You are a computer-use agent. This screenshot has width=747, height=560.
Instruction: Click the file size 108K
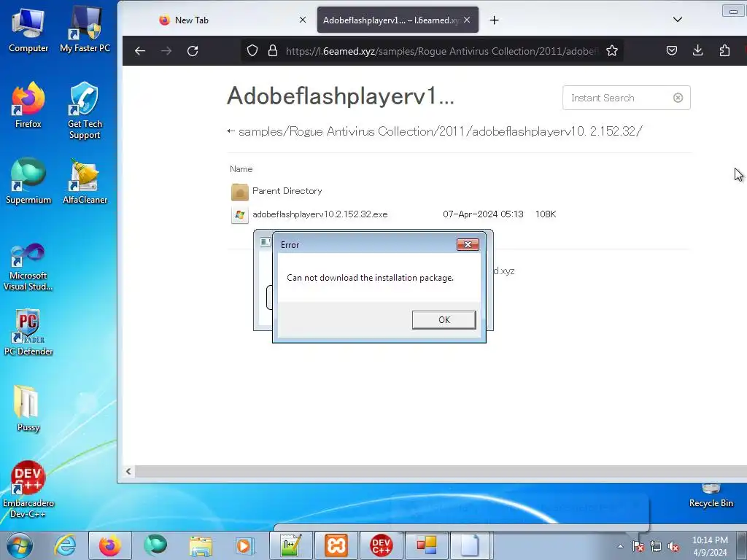pyautogui.click(x=546, y=214)
